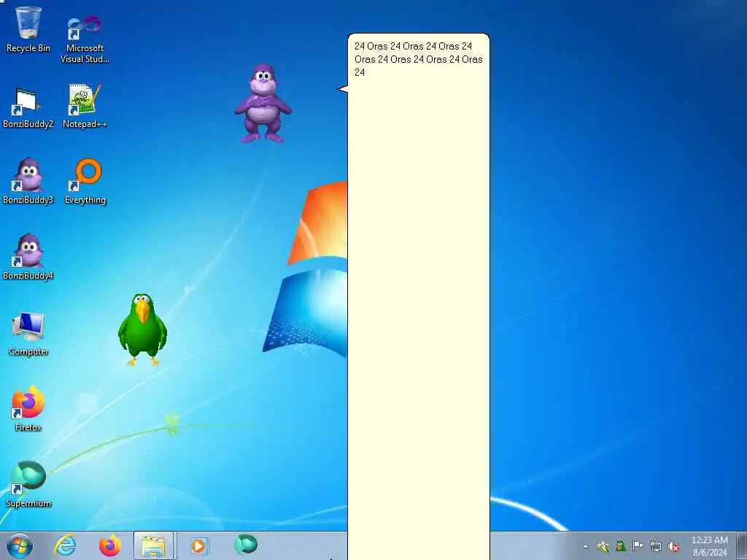This screenshot has width=747, height=560.
Task: Open the Action Center flag icon
Action: coord(638,546)
